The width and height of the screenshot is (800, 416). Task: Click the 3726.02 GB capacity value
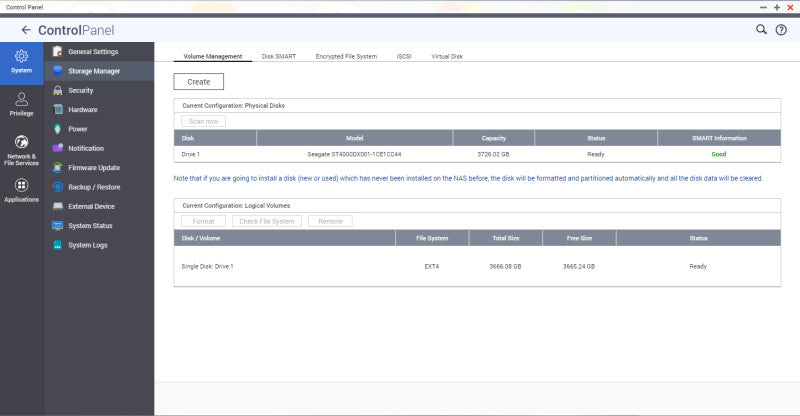(x=493, y=154)
